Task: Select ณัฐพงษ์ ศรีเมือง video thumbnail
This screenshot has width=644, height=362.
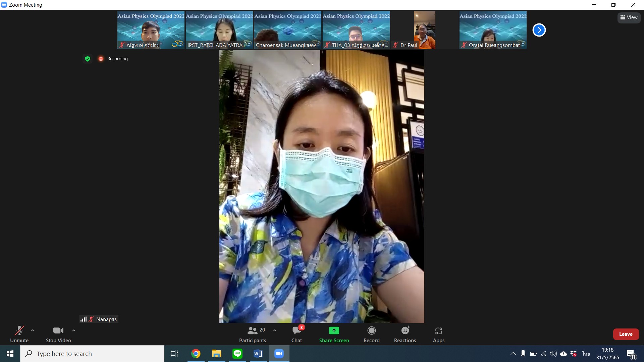Action: click(151, 30)
